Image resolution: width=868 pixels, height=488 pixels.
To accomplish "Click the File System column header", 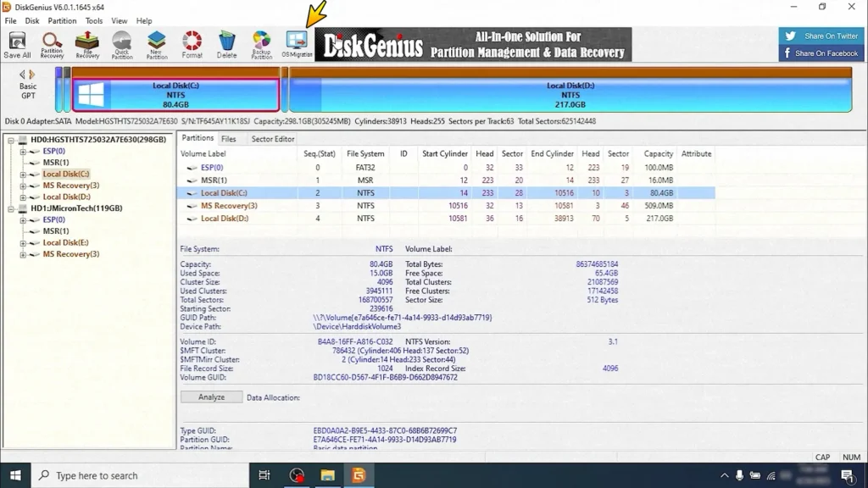I will [365, 154].
